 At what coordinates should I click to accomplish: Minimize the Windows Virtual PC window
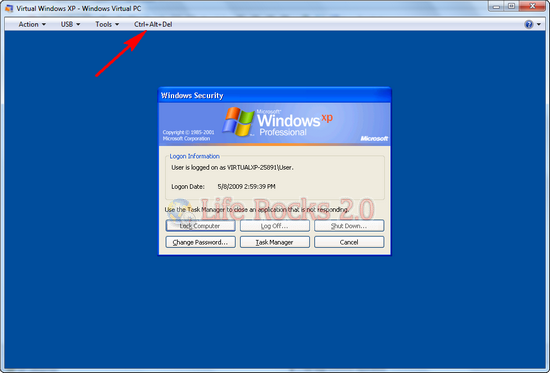click(496, 6)
